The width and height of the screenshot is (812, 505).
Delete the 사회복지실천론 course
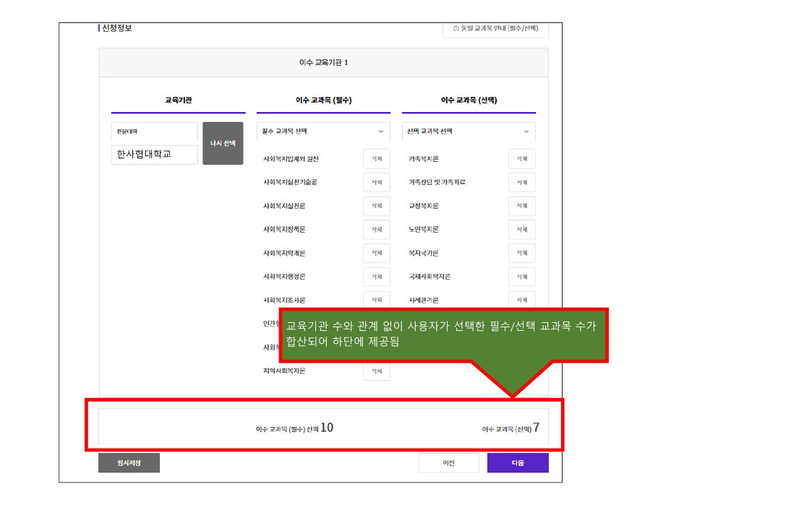tap(377, 206)
